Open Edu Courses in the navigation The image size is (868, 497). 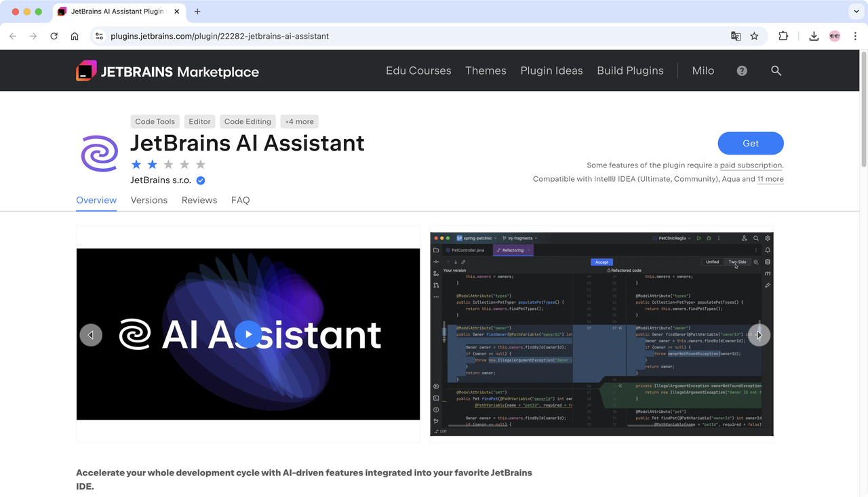click(418, 71)
